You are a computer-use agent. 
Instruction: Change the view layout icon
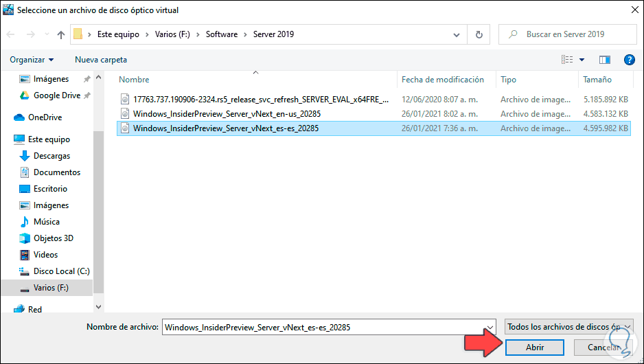(x=567, y=60)
